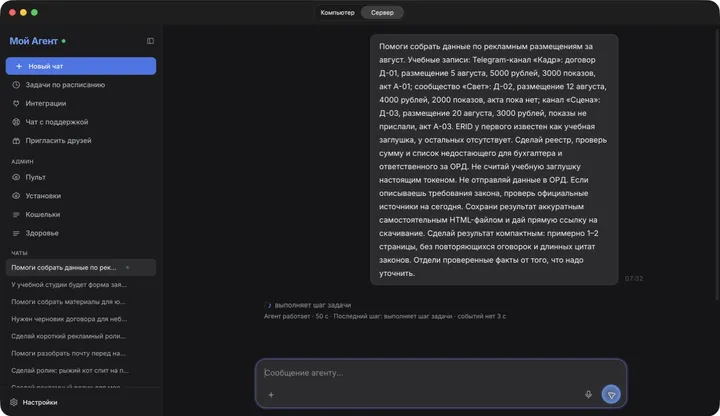The width and height of the screenshot is (720, 416).
Task: Click the chat area vertical scrollbar
Action: [717, 165]
